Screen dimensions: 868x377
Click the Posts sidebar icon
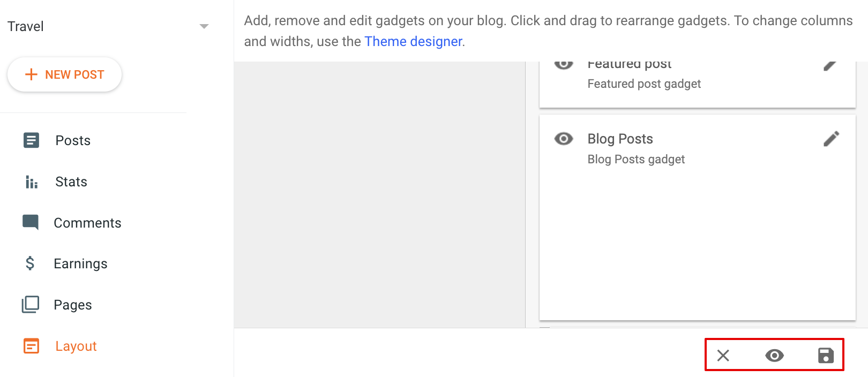(x=31, y=140)
